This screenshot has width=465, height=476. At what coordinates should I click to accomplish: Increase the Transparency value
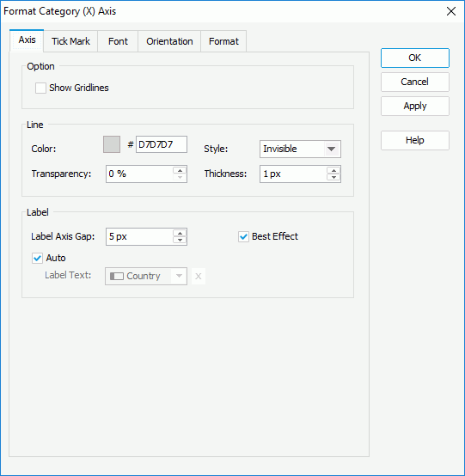[x=180, y=170]
